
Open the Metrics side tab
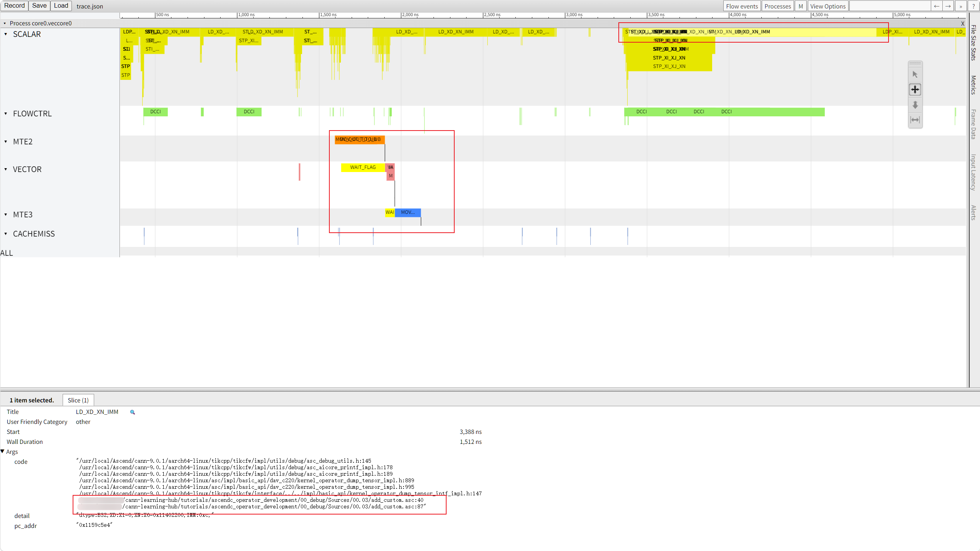coord(973,85)
